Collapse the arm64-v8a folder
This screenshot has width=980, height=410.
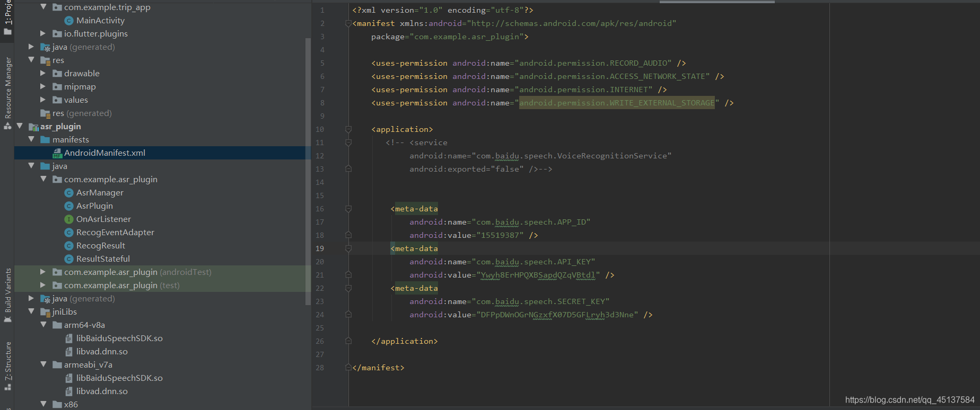[43, 325]
